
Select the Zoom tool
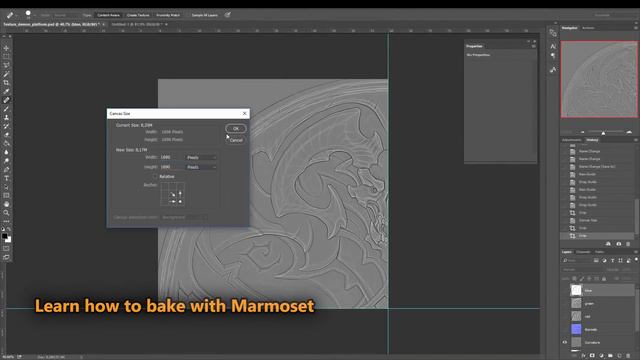click(6, 213)
